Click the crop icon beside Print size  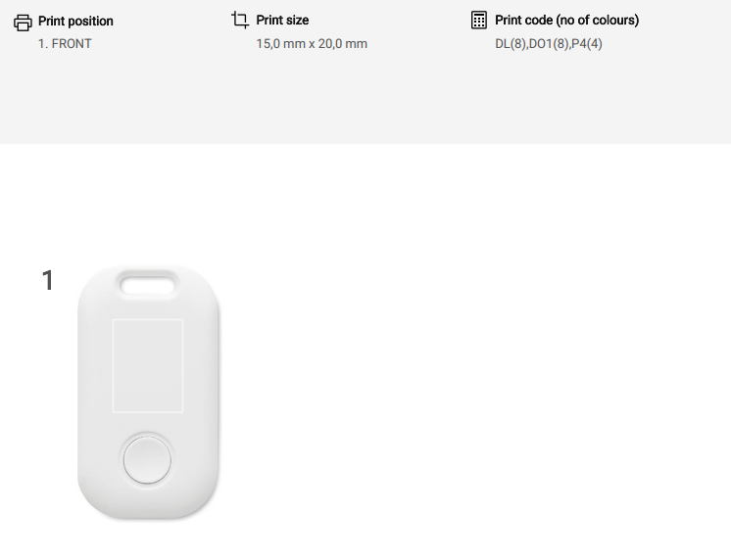tap(240, 20)
